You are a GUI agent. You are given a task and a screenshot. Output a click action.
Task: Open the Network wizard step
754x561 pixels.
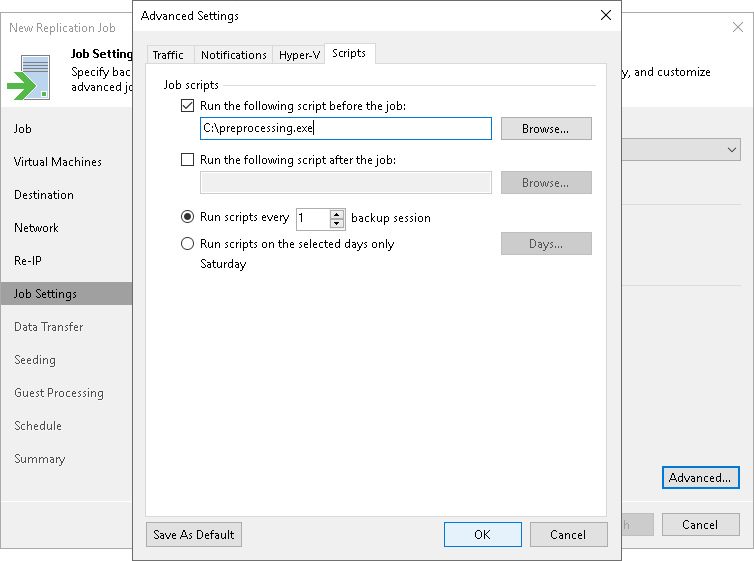click(36, 228)
